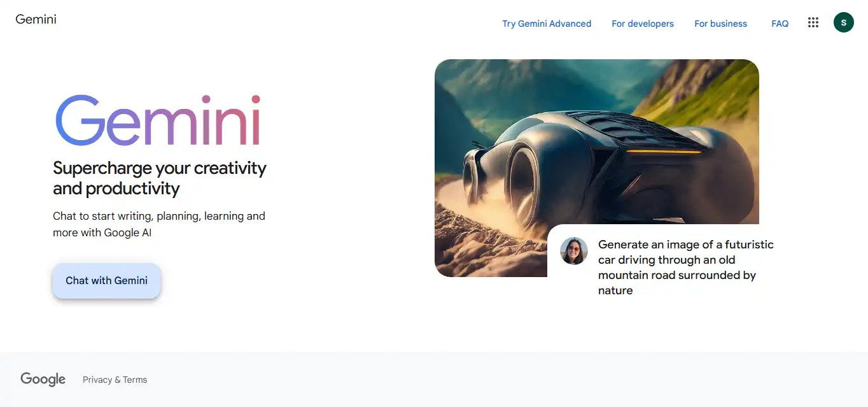
Task: Open the Try Gemini Advanced link
Action: point(547,24)
